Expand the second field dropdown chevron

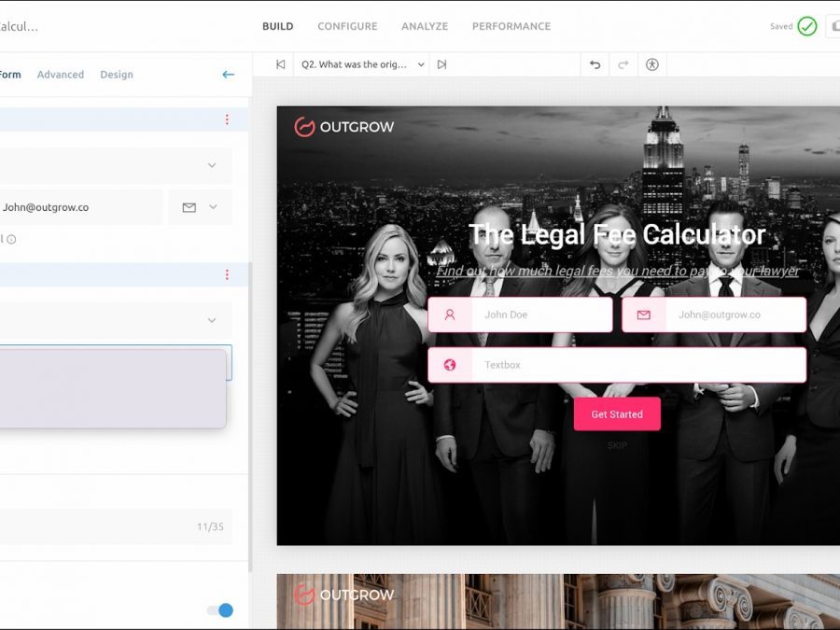pos(212,320)
